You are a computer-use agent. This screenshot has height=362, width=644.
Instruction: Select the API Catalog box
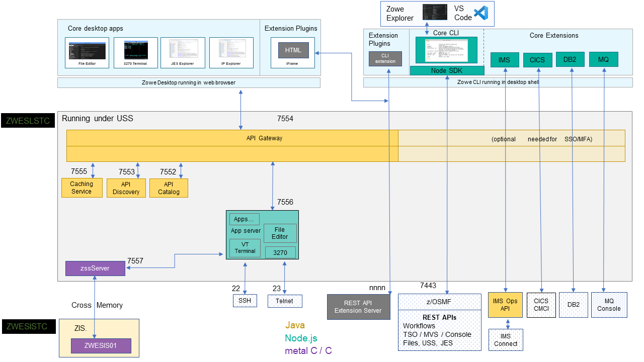pyautogui.click(x=169, y=188)
